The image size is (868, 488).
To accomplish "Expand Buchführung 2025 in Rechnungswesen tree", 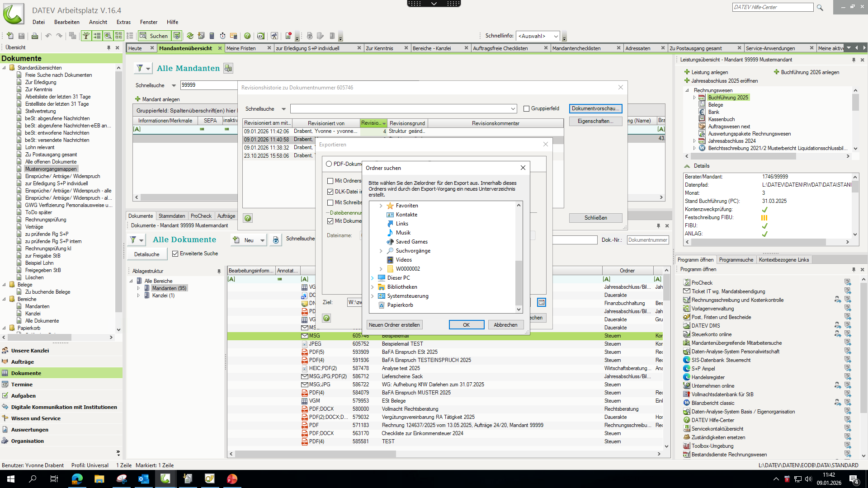I will (x=695, y=98).
